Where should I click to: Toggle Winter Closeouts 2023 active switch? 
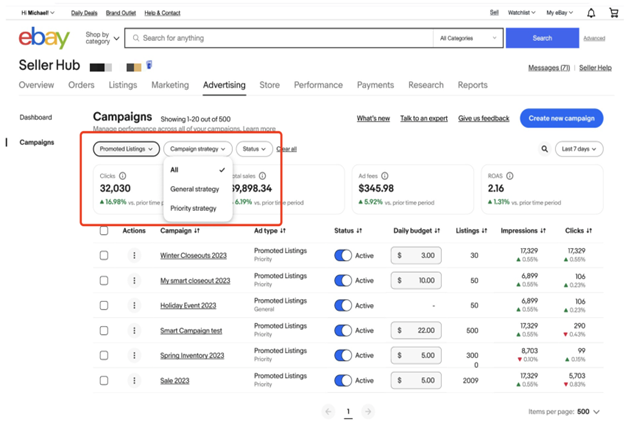pos(343,255)
